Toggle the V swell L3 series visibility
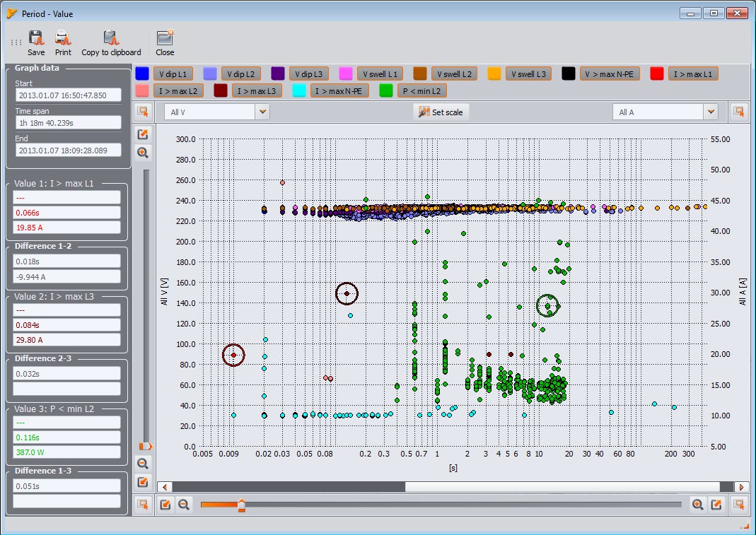Screen dimensions: 756x535 click(528, 74)
